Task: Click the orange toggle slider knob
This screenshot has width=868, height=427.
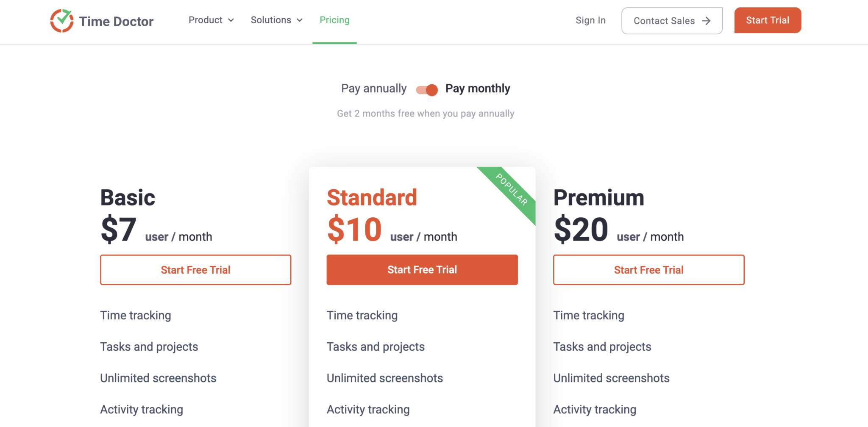Action: 431,89
